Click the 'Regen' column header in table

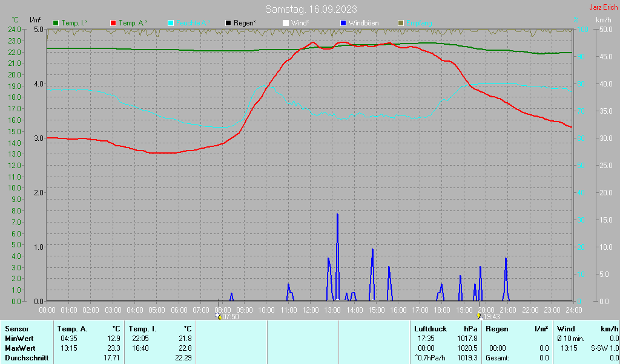coord(497,329)
